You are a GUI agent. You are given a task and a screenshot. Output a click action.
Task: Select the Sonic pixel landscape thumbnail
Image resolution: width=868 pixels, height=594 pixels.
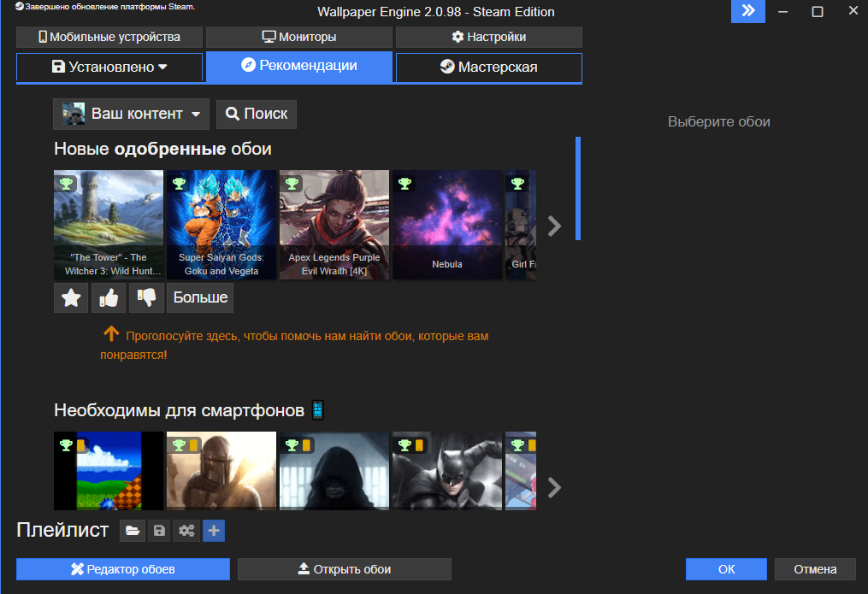(x=109, y=471)
